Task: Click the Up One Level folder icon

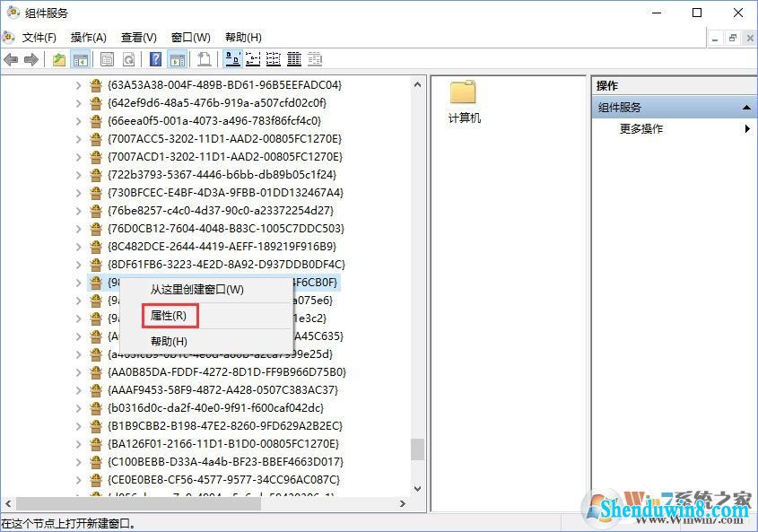Action: [59, 60]
